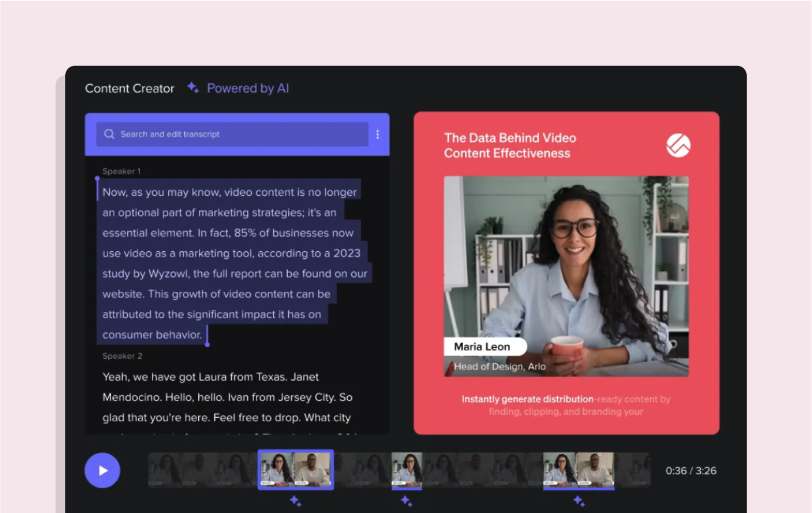Open the transcript search options dropdown
The image size is (812, 513).
coord(377,134)
